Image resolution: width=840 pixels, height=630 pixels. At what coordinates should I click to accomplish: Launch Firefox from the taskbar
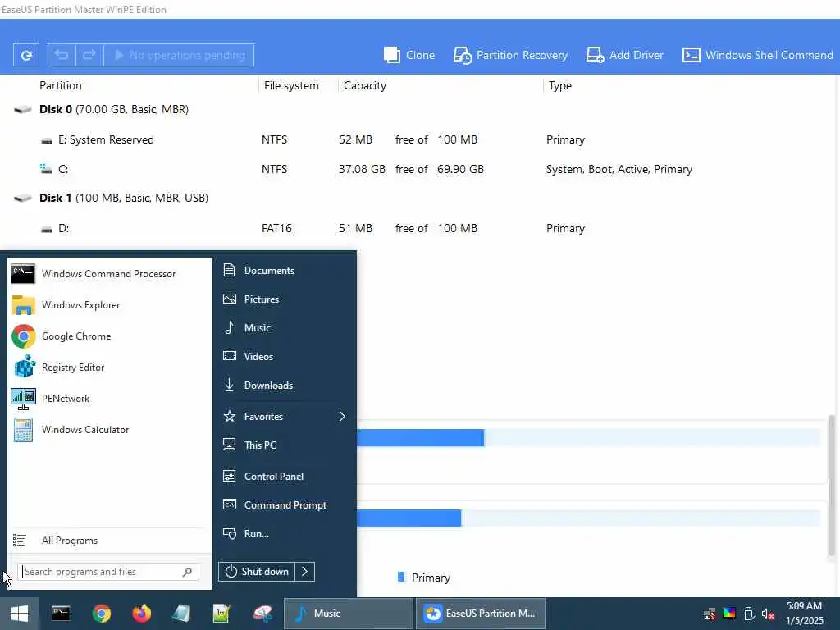pos(141,614)
